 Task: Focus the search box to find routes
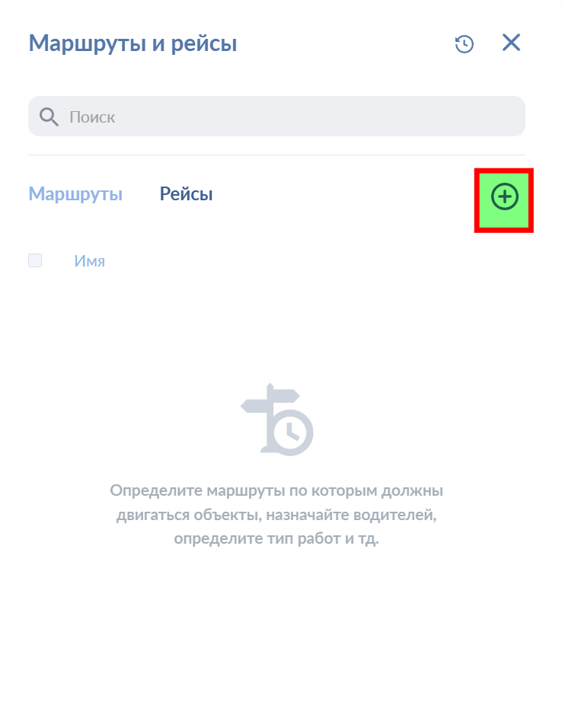(x=289, y=117)
